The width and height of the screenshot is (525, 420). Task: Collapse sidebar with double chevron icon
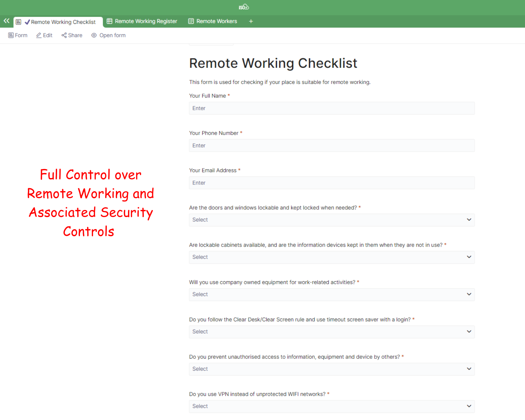pos(6,21)
